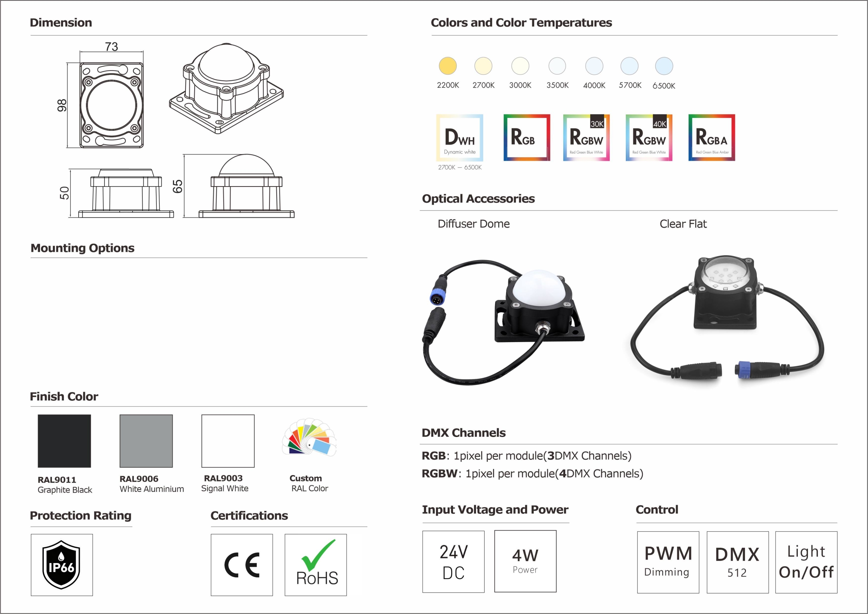The height and width of the screenshot is (614, 868).
Task: Click the IP66 protection shield icon
Action: 62,565
